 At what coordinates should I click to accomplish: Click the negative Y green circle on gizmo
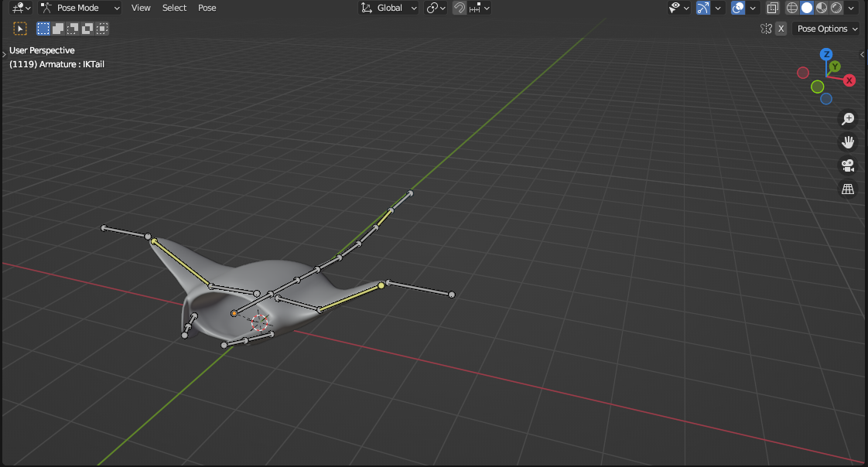tap(818, 87)
